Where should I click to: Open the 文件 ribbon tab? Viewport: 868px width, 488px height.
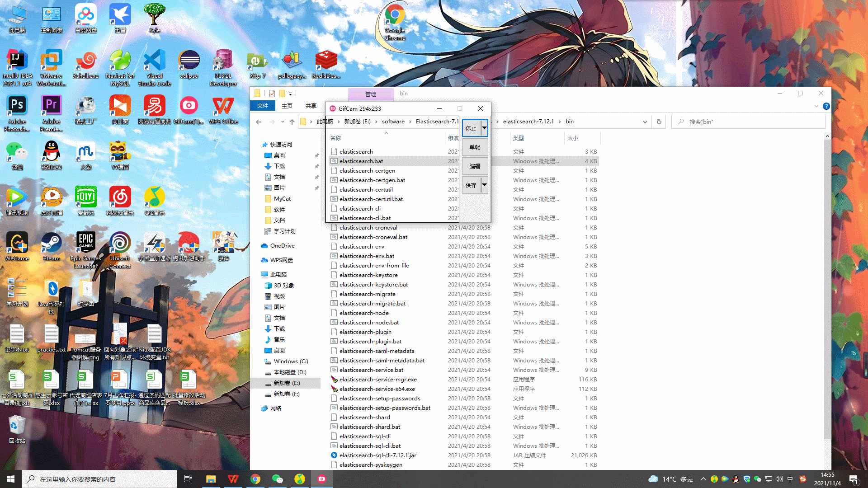point(263,106)
